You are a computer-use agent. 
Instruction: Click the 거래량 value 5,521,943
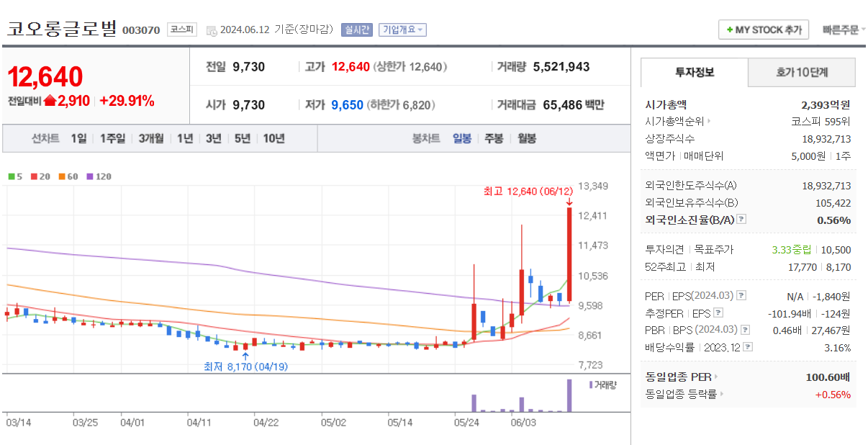561,67
